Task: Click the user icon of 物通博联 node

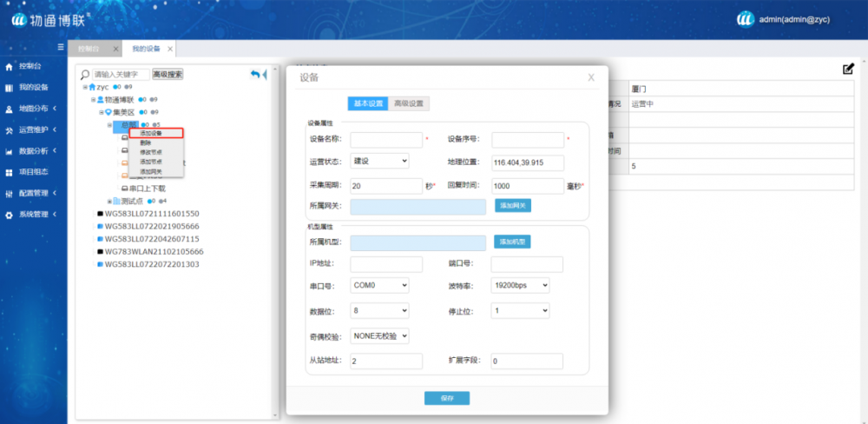Action: coord(100,100)
